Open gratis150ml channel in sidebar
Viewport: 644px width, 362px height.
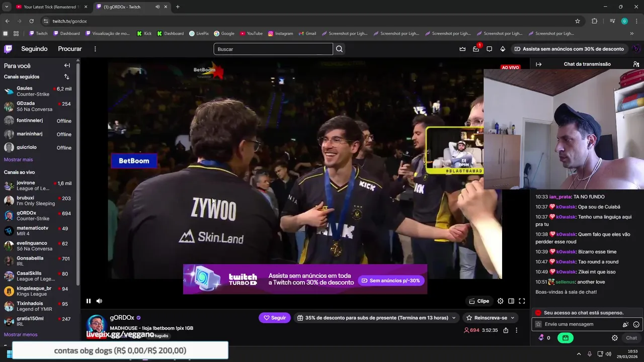tap(39, 321)
